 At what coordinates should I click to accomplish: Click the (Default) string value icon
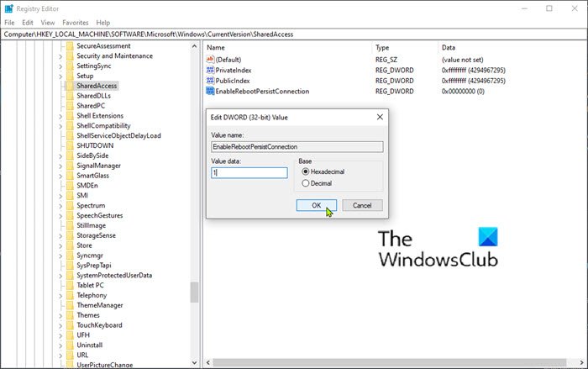click(x=210, y=60)
